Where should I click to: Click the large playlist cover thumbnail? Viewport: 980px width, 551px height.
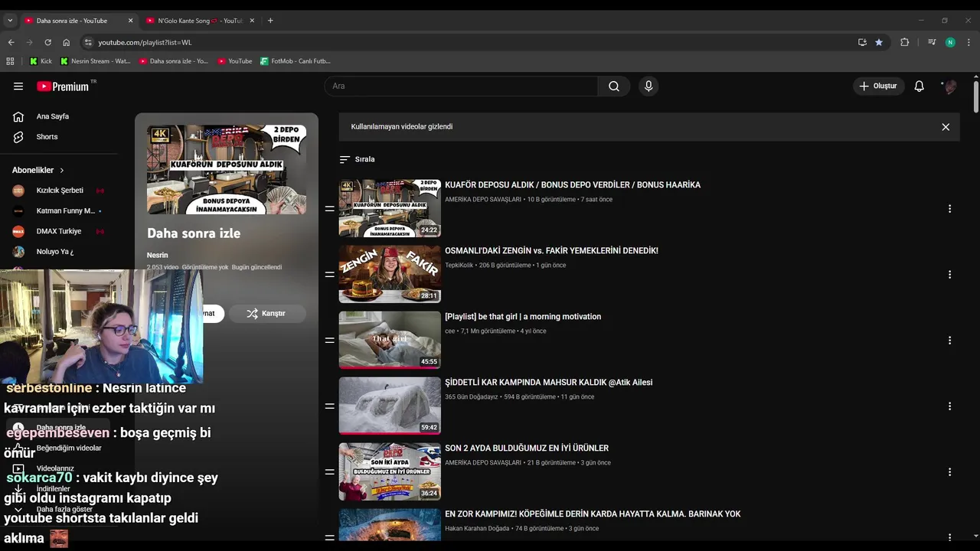pyautogui.click(x=227, y=170)
